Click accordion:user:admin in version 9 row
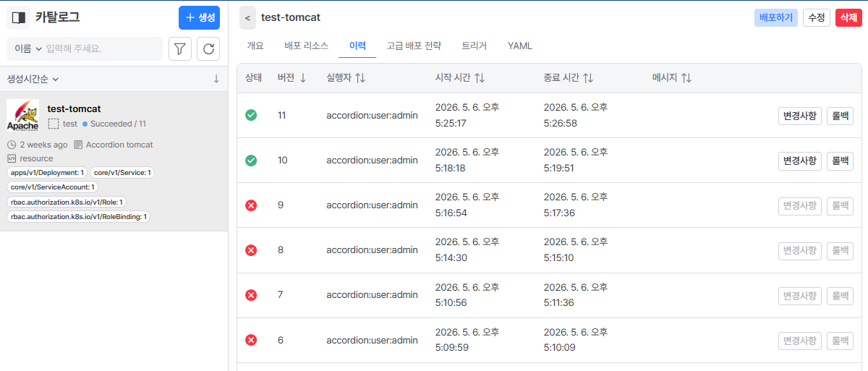This screenshot has width=868, height=371. 372,205
